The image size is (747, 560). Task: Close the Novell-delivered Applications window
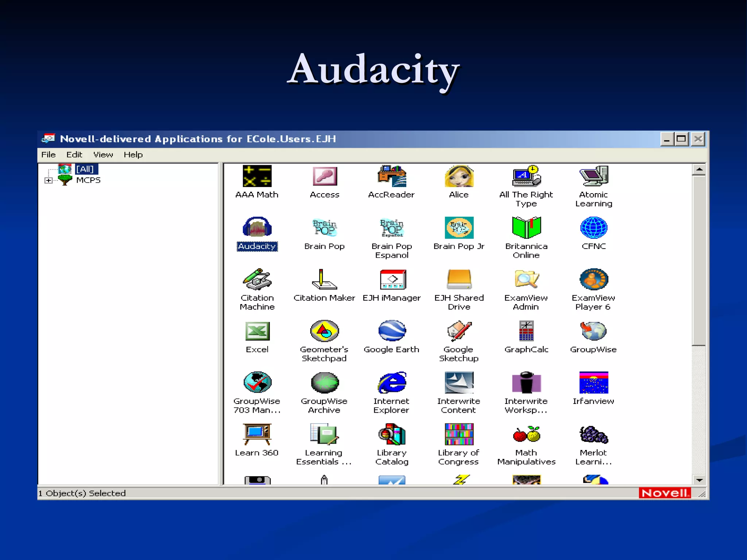[698, 139]
